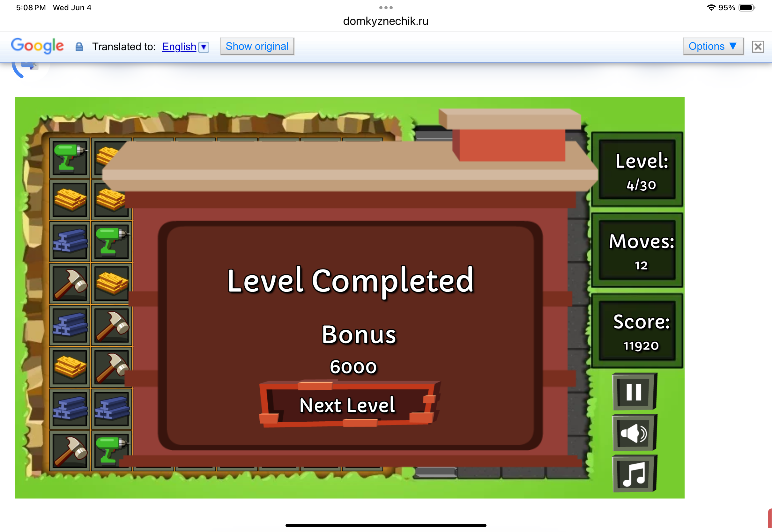772x532 pixels.
Task: Select the hammer tile in sixth row, second column
Action: point(112,367)
